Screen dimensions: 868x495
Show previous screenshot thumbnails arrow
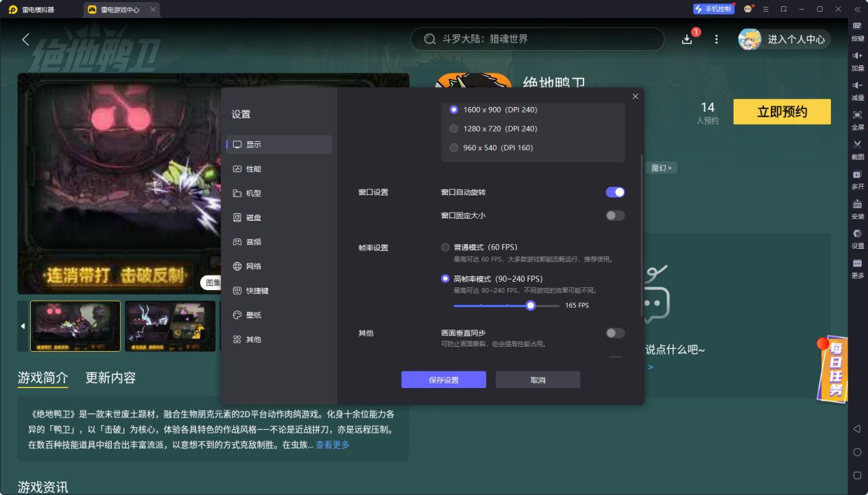point(23,326)
